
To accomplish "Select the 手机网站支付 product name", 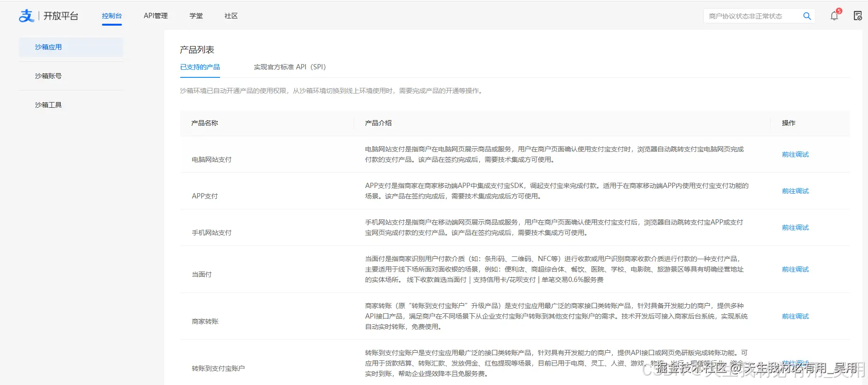I will 212,233.
